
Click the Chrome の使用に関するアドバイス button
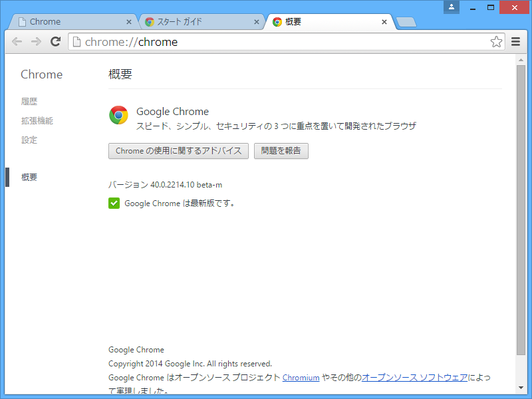click(x=178, y=151)
